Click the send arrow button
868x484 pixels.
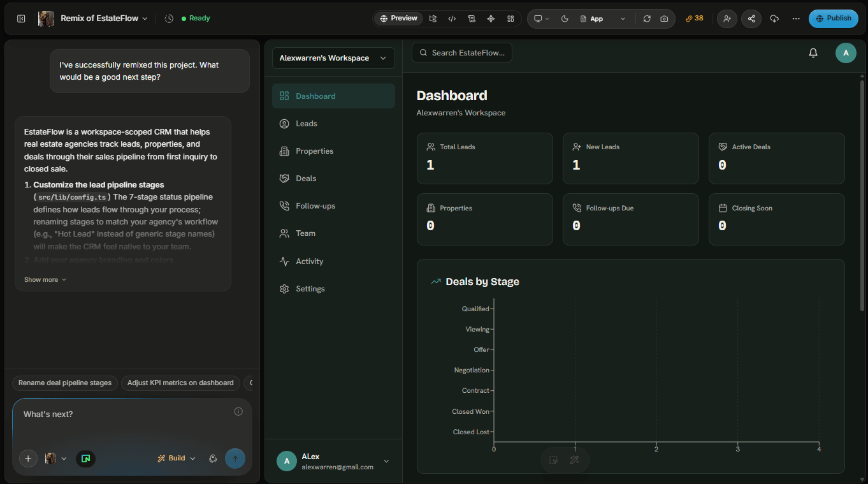235,458
